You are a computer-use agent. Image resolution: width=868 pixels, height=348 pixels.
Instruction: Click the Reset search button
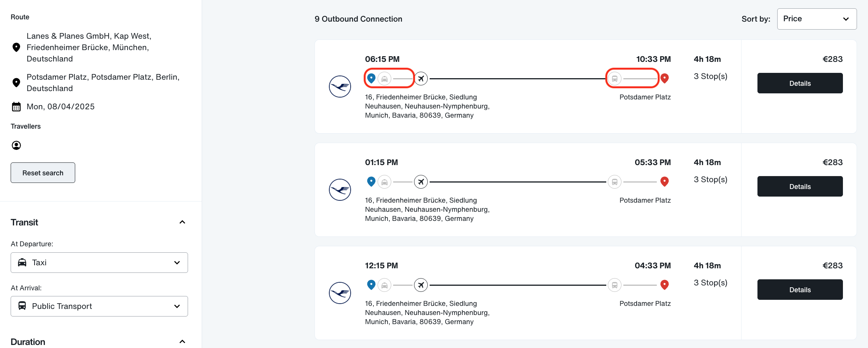click(x=43, y=173)
